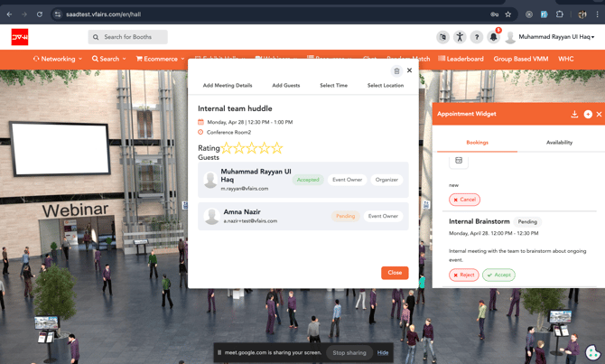The height and width of the screenshot is (364, 605).
Task: Expand the Networking dropdown menu
Action: click(x=58, y=59)
